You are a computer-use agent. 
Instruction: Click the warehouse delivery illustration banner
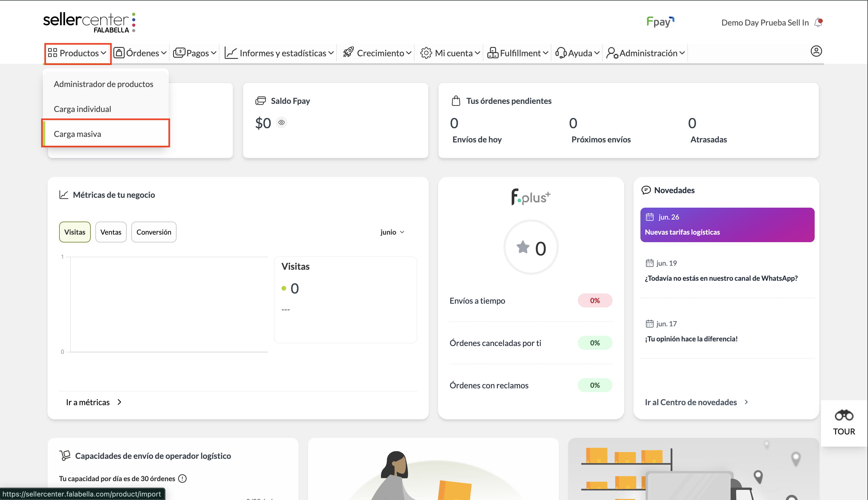pos(693,469)
